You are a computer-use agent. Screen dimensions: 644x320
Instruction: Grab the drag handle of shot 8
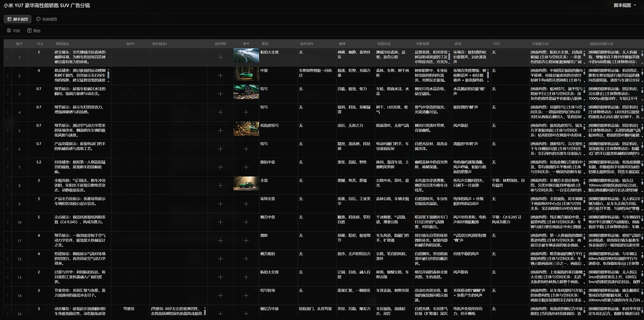7,185
